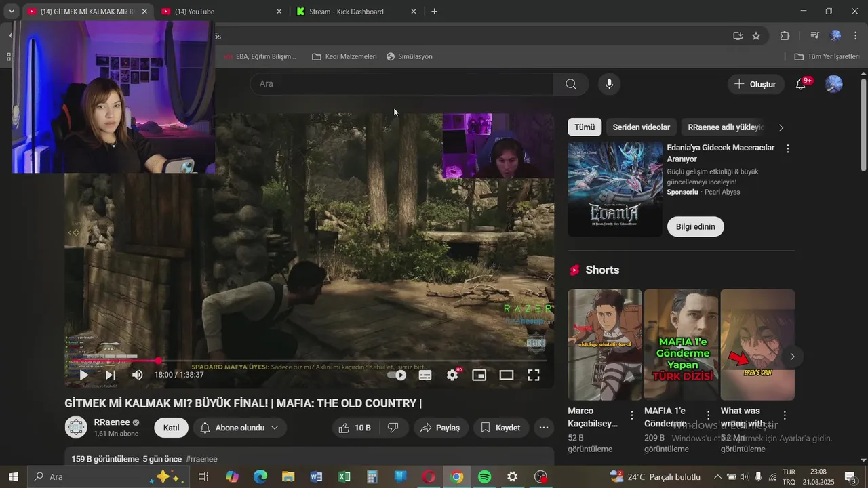This screenshot has height=488, width=868.
Task: Open Opera browser from the taskbar
Action: tap(429, 477)
